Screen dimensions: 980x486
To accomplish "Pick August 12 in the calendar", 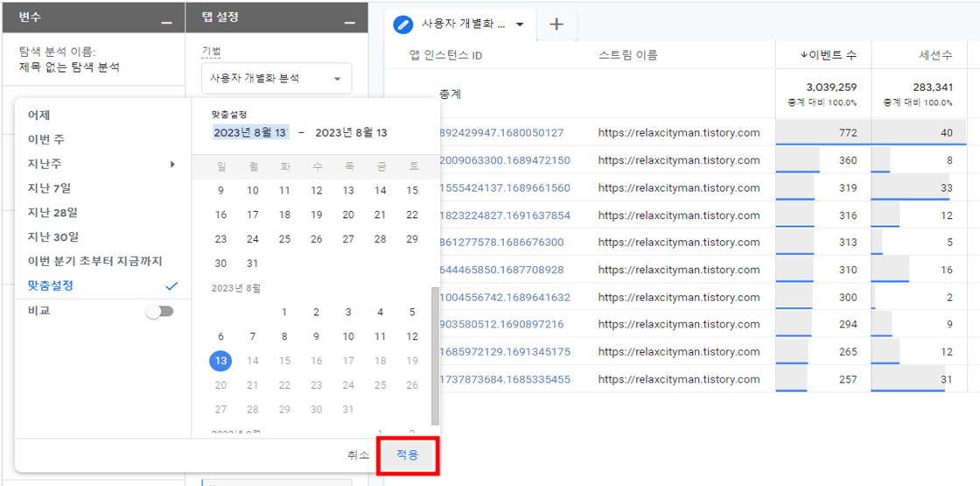I will pos(412,336).
